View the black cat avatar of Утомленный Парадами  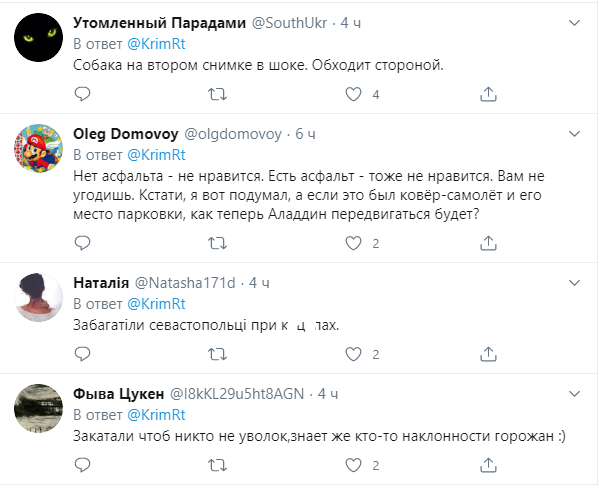[x=39, y=37]
